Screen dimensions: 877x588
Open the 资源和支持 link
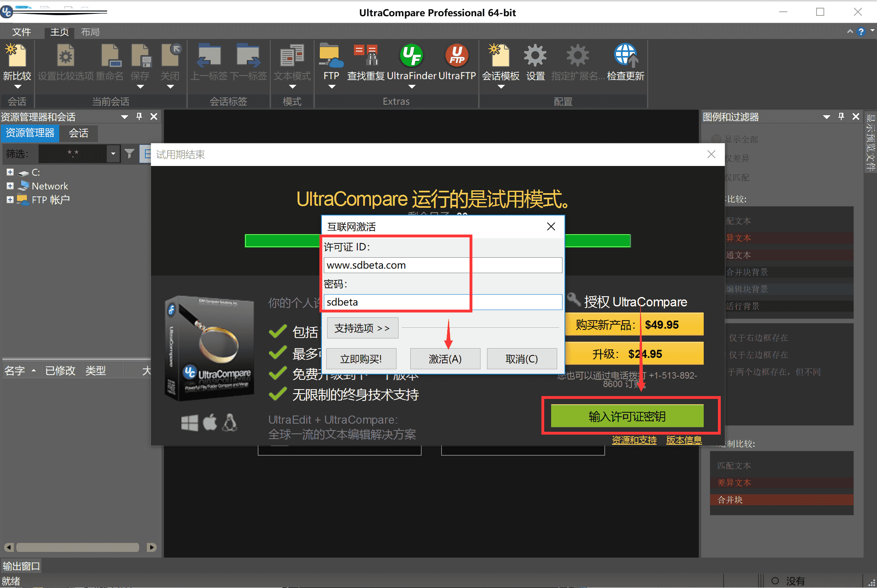[634, 440]
